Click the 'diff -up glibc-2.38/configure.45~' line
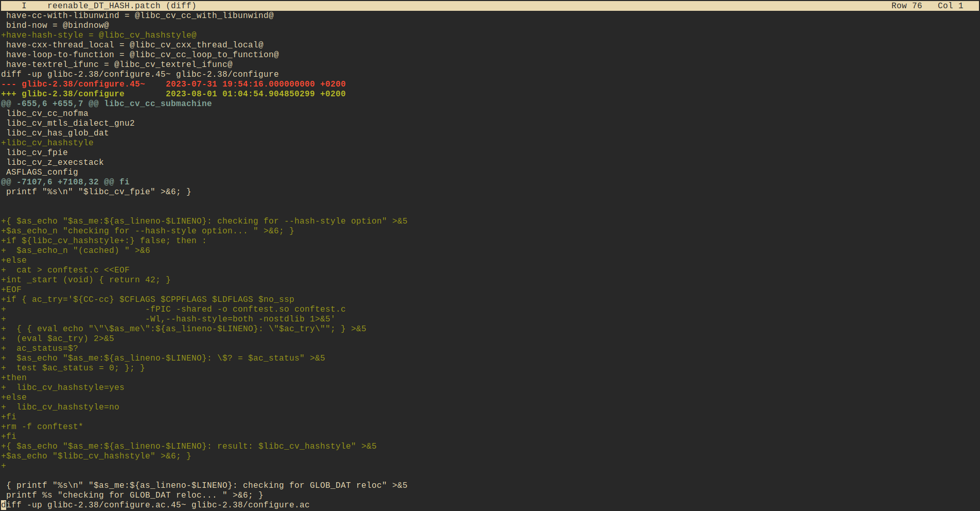Screen dimensions: 980x511 coord(140,74)
